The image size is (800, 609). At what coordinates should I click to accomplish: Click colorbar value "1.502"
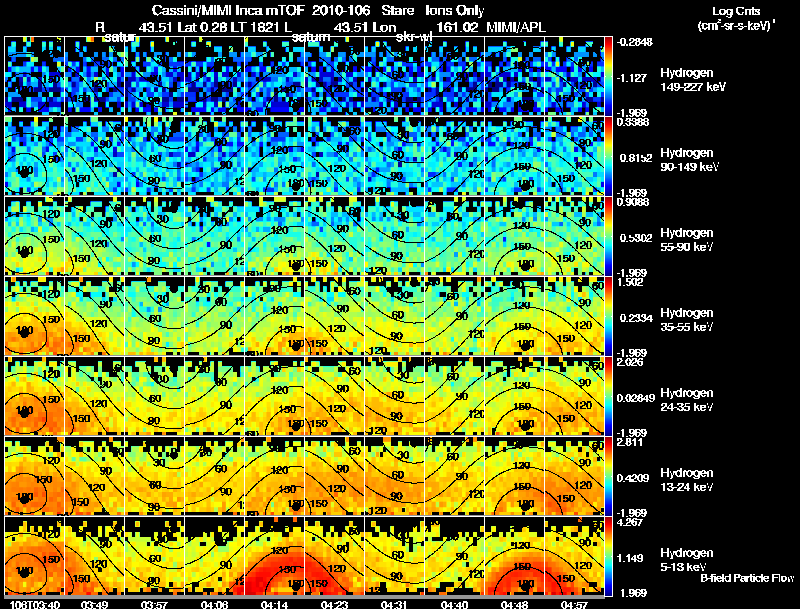pos(630,282)
